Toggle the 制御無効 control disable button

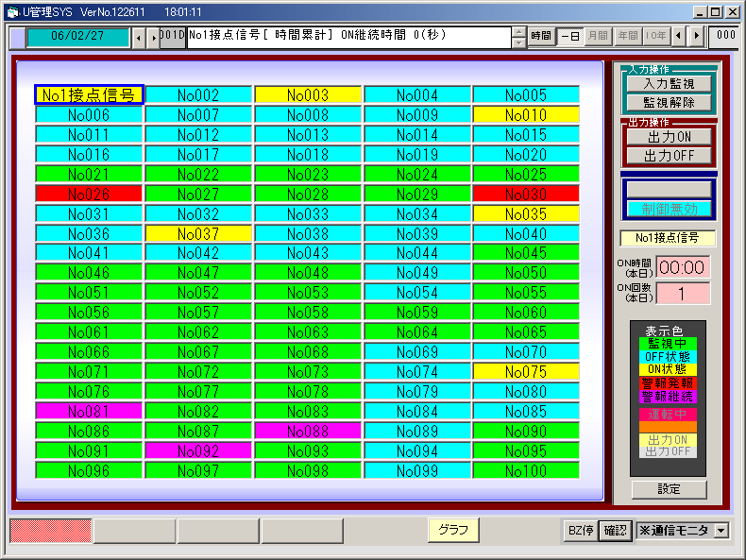pyautogui.click(x=669, y=208)
